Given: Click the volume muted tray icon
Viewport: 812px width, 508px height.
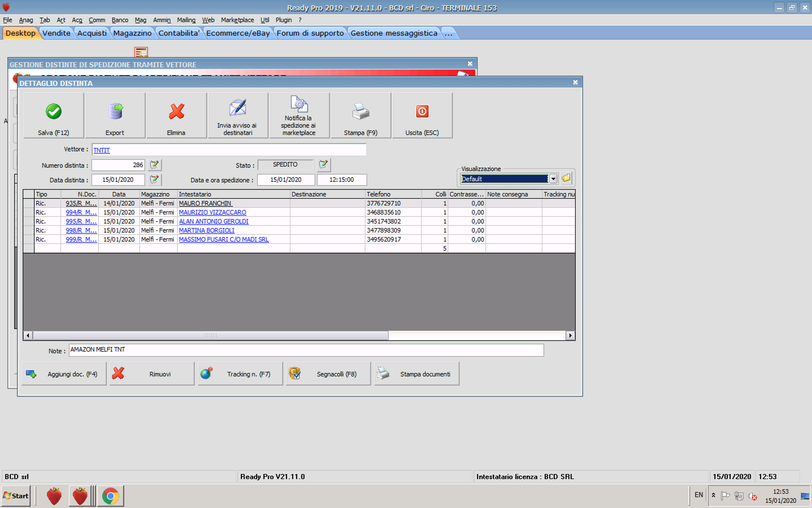Looking at the screenshot, I should pyautogui.click(x=753, y=496).
